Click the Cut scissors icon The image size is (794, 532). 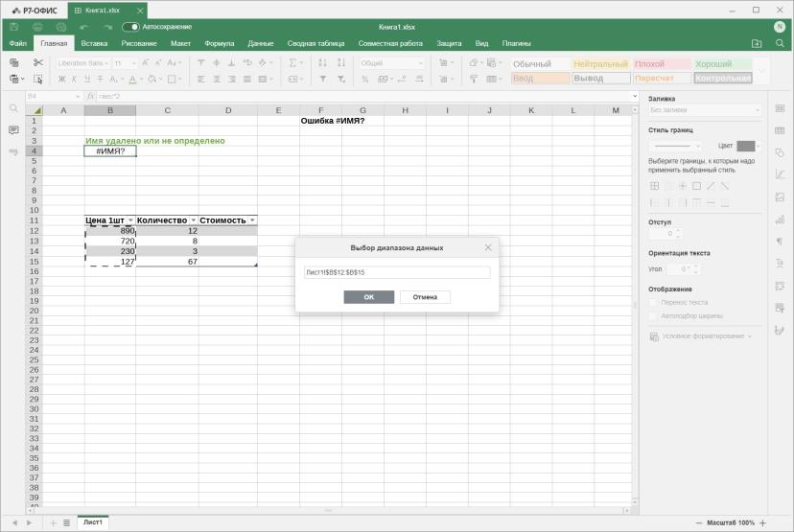point(38,62)
